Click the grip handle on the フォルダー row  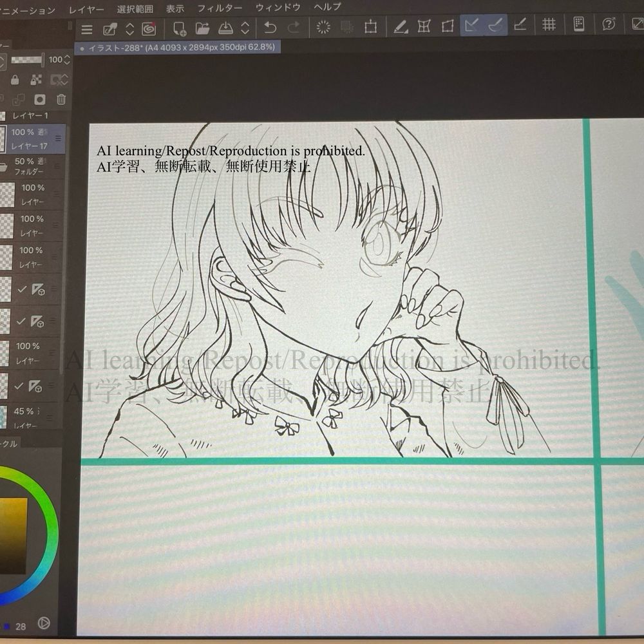[57, 166]
